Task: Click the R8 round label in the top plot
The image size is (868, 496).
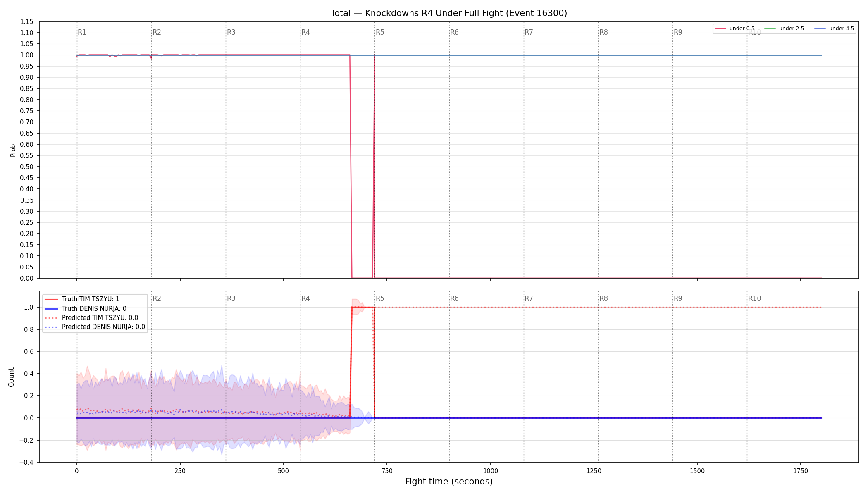Action: tap(603, 32)
